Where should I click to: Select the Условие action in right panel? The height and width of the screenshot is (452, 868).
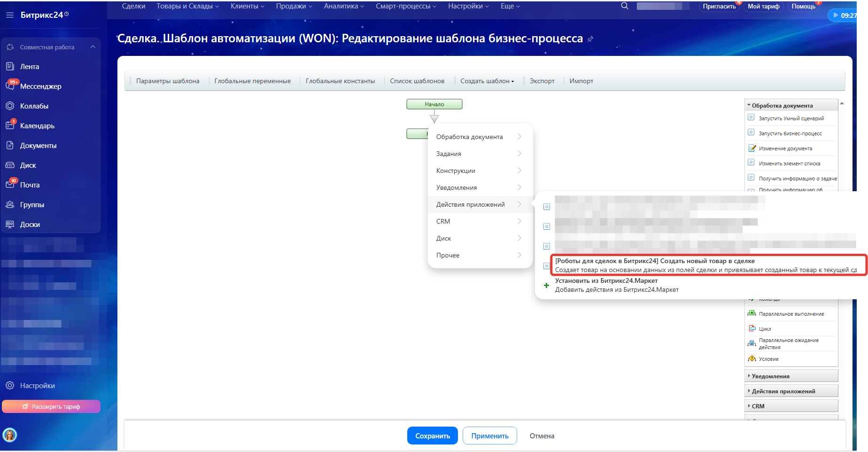[x=768, y=359]
